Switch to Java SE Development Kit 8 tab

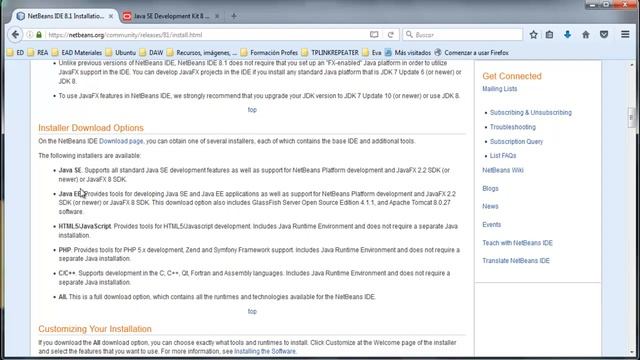(171, 16)
